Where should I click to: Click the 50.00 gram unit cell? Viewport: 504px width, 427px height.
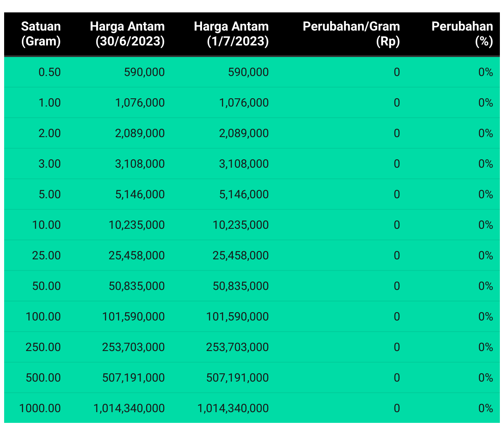tap(47, 286)
